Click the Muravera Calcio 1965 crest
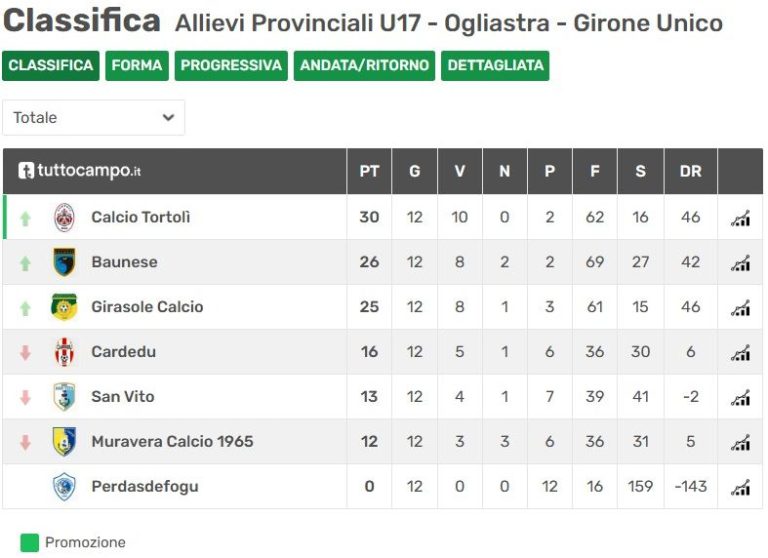This screenshot has width=768, height=558. pos(64,441)
